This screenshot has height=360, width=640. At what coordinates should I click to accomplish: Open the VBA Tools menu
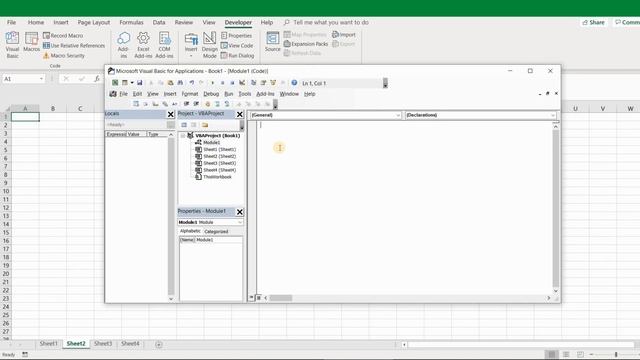point(245,94)
